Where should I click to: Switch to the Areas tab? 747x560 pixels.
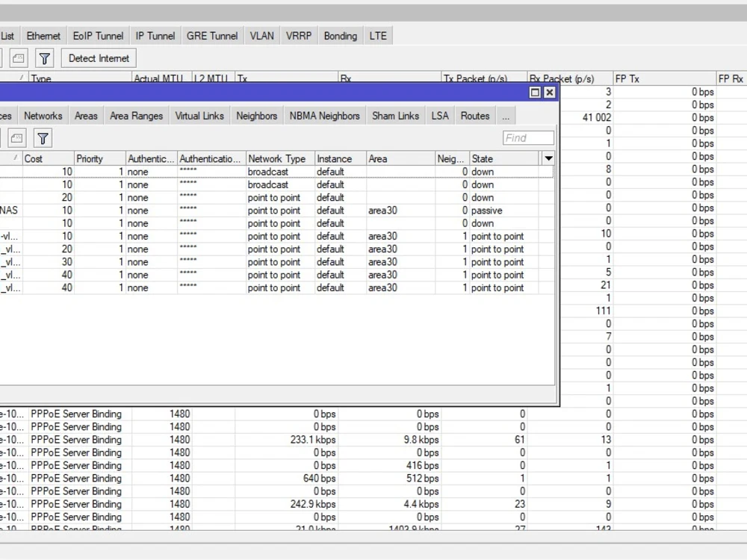[86, 115]
